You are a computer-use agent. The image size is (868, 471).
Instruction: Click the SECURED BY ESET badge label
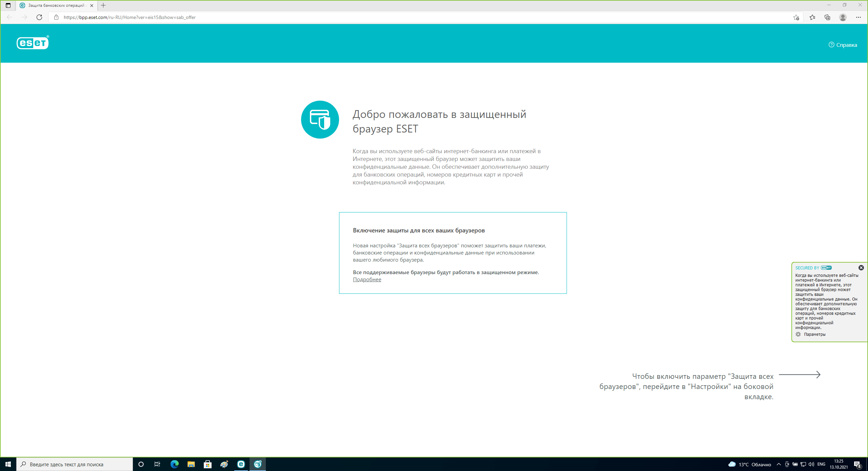pyautogui.click(x=813, y=268)
